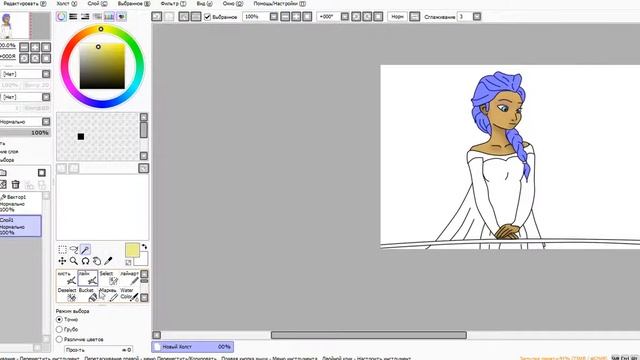Image resolution: width=640 pixels, height=360 pixels.
Task: Select the eyedropper tool
Action: coord(108,261)
